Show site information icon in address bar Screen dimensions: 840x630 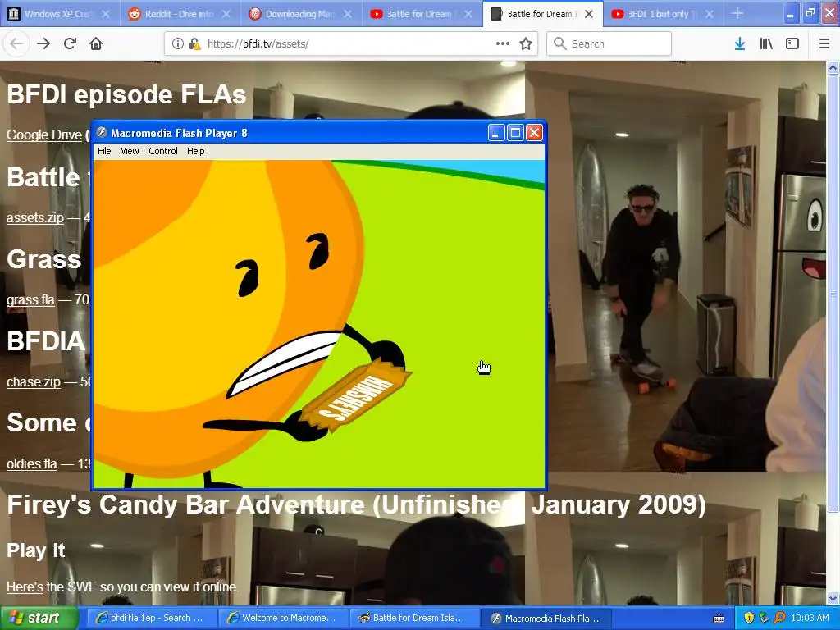click(177, 43)
